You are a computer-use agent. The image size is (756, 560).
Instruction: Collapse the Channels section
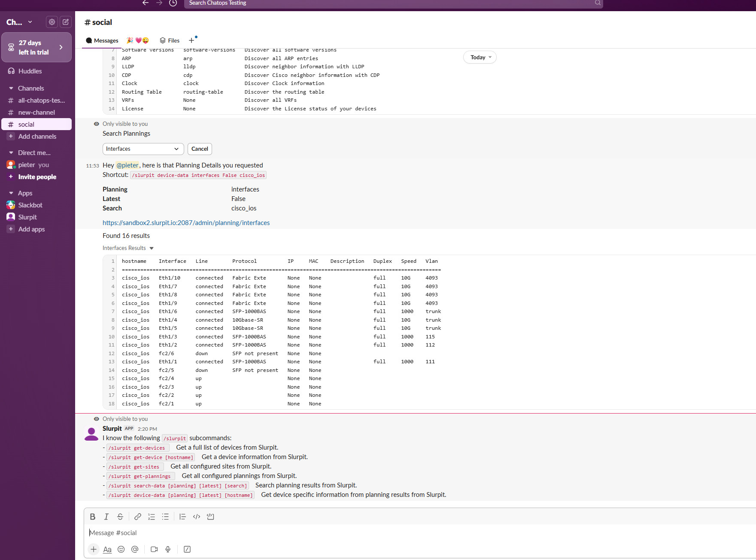pyautogui.click(x=11, y=88)
